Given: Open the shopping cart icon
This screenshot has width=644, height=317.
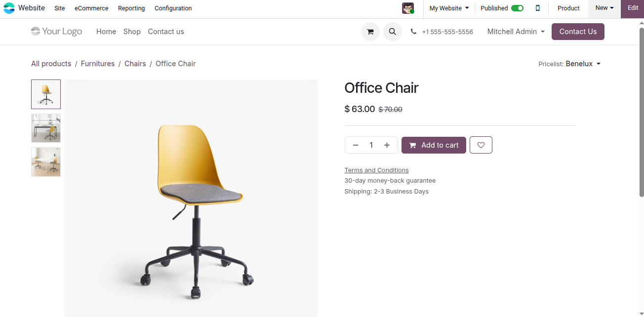Looking at the screenshot, I should 370,32.
